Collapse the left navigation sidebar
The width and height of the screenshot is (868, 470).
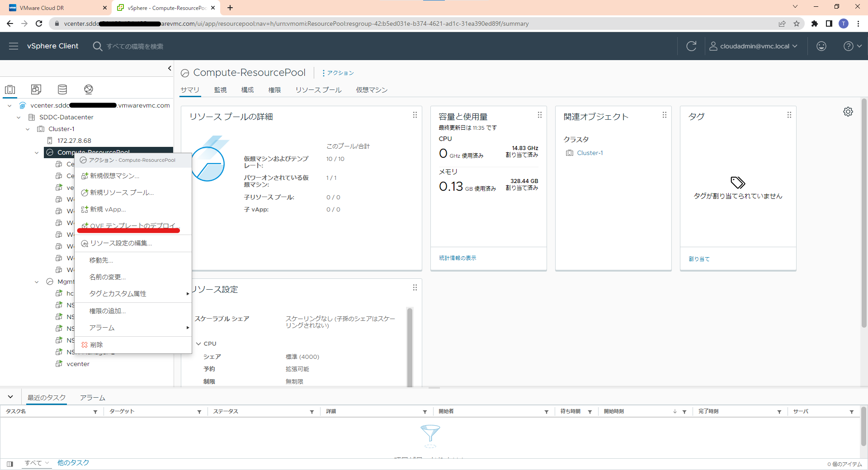pyautogui.click(x=170, y=68)
